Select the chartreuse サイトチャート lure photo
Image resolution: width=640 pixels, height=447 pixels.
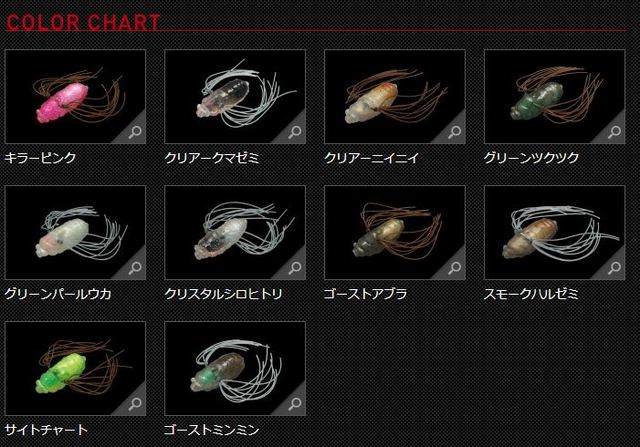coord(75,368)
